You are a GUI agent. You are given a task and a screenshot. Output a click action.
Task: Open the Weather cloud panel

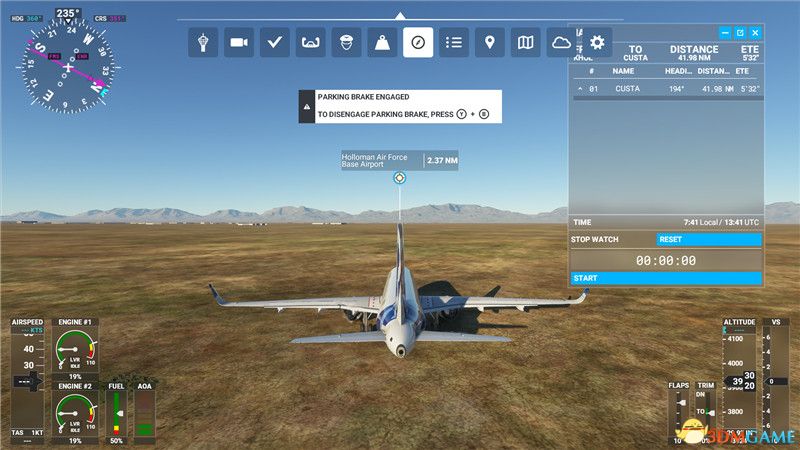(561, 42)
